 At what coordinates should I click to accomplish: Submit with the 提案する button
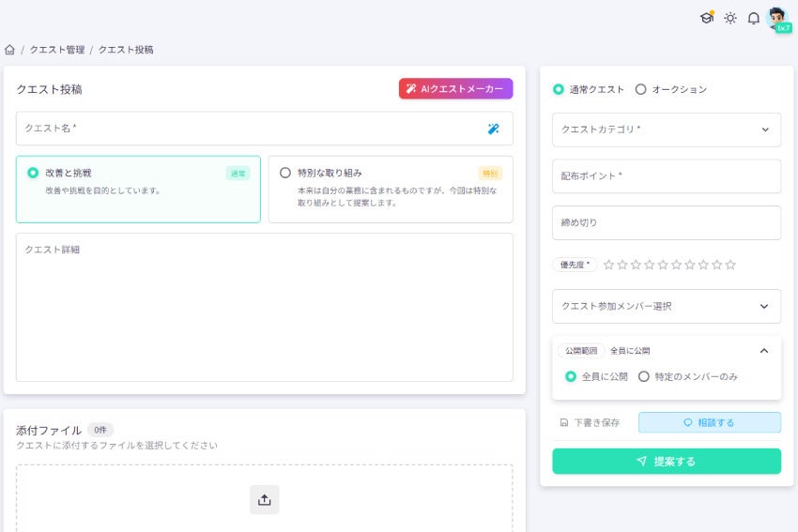667,462
